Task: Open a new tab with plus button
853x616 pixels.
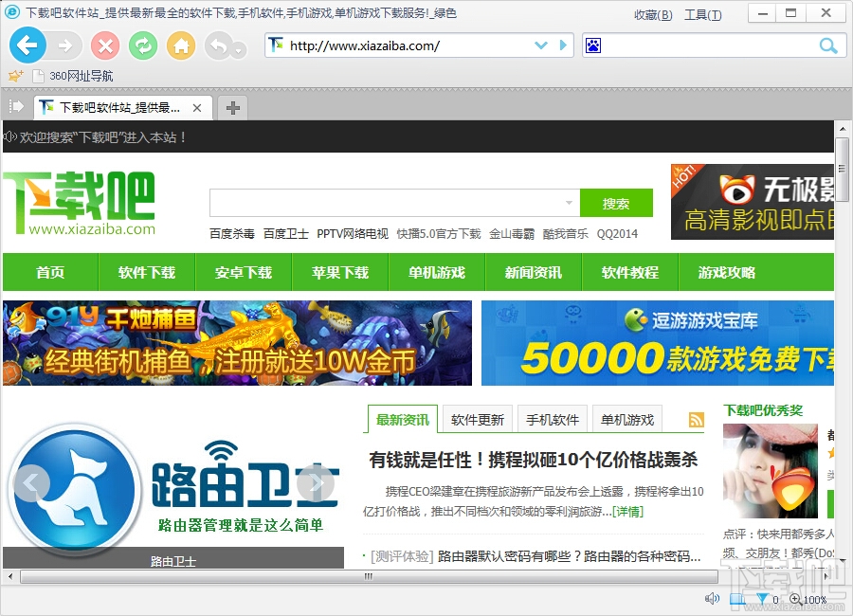Action: click(x=233, y=108)
